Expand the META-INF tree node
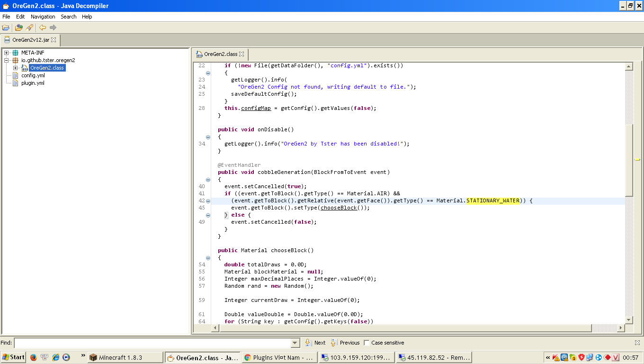Screen dimensions: 644x364 [7, 53]
